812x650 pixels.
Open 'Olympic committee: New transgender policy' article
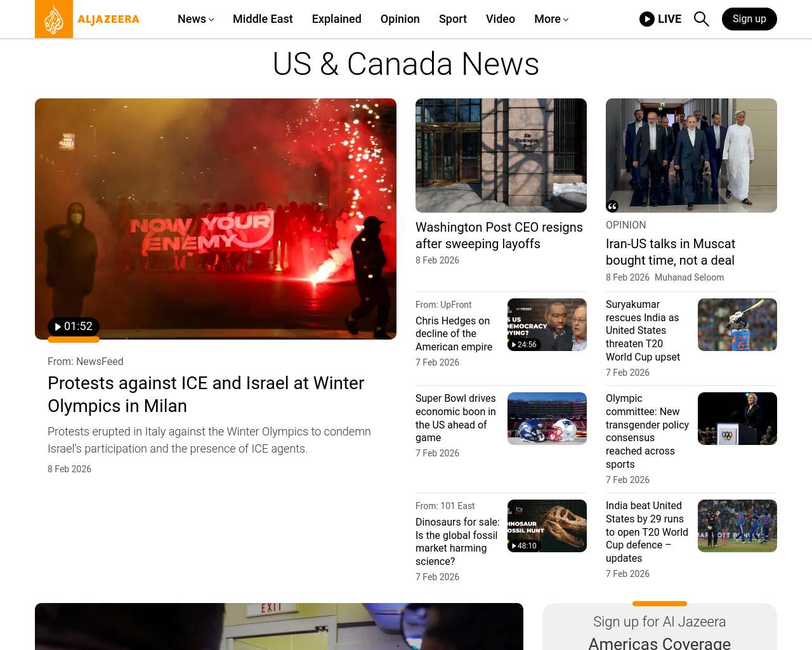[x=647, y=431]
